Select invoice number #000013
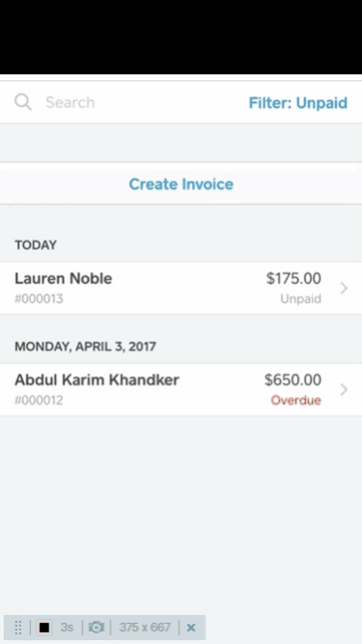This screenshot has height=644, width=362. point(39,298)
